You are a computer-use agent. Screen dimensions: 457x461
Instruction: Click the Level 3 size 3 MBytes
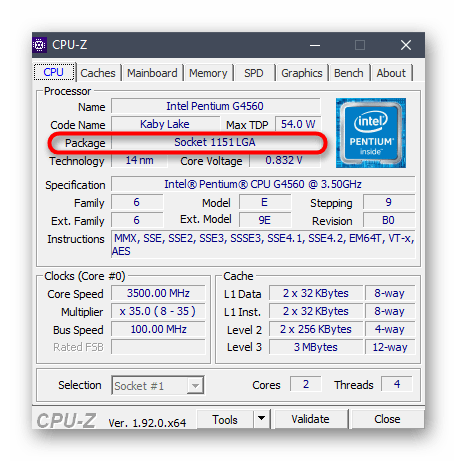(x=316, y=347)
